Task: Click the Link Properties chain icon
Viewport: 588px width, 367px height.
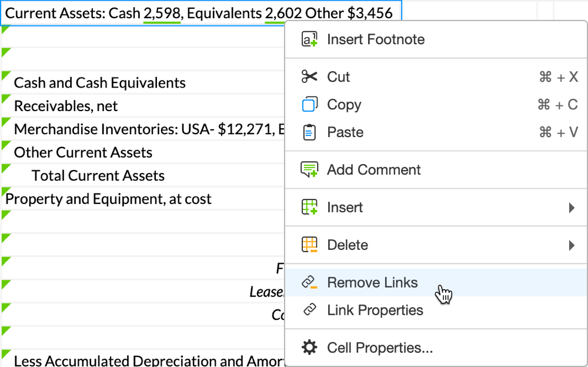Action: [309, 311]
